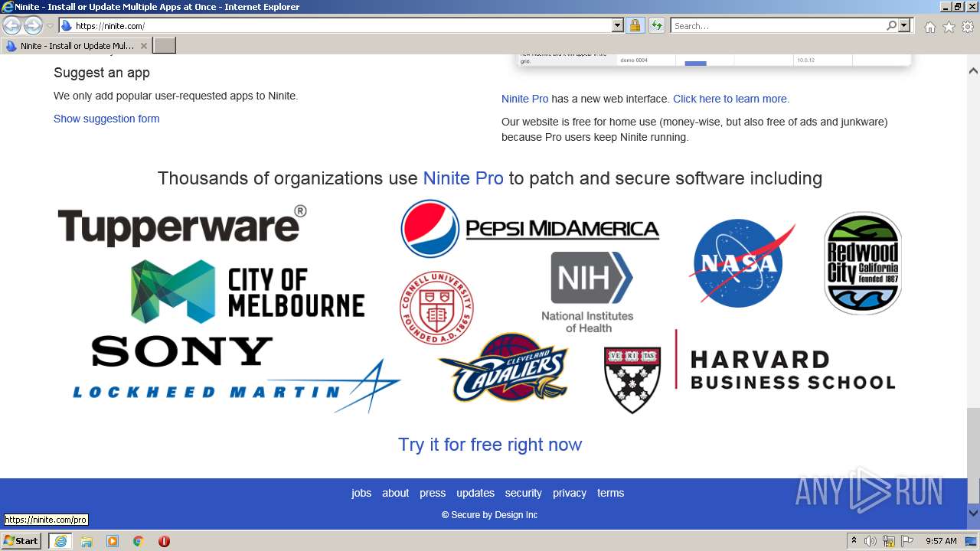
Task: Launch Chrome from the taskbar
Action: [139, 541]
